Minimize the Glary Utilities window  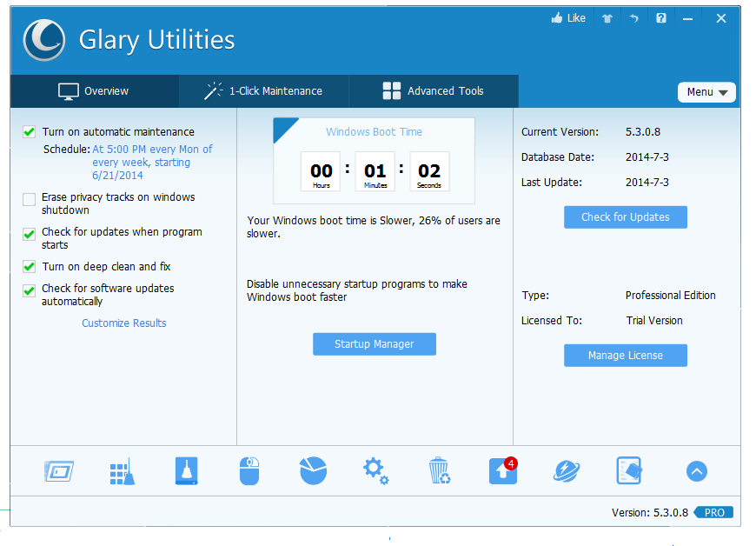coord(688,19)
